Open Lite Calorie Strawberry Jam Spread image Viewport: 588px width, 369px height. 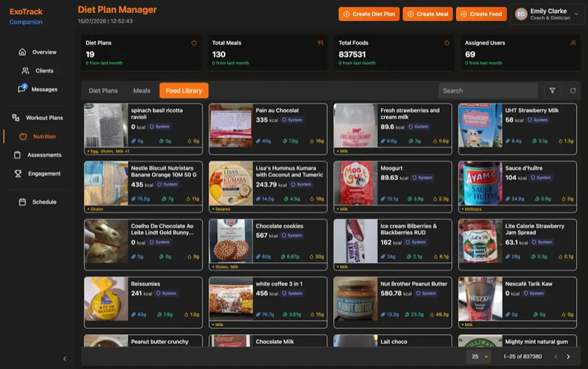pyautogui.click(x=480, y=241)
